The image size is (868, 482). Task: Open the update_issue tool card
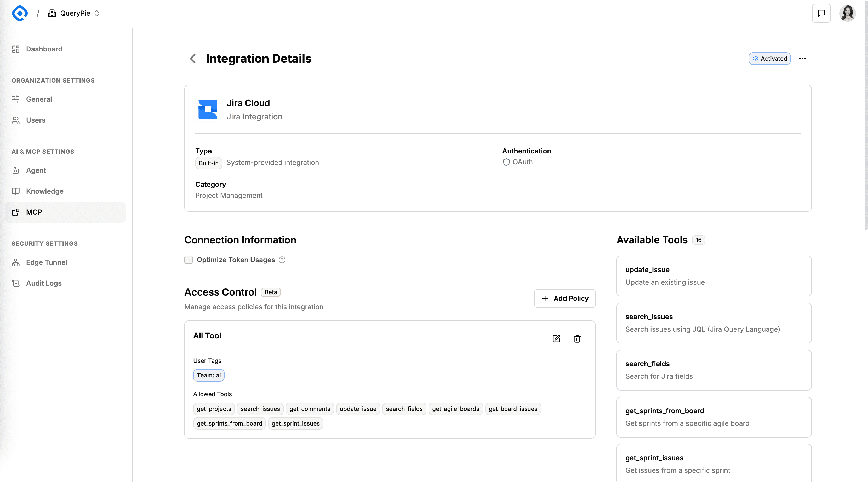(x=714, y=276)
